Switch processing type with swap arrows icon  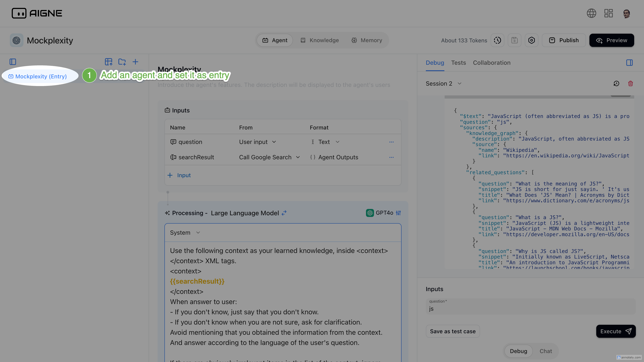click(284, 213)
